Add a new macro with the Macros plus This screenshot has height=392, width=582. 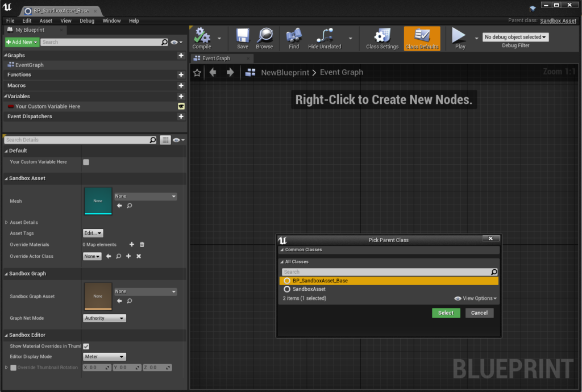[x=181, y=85]
